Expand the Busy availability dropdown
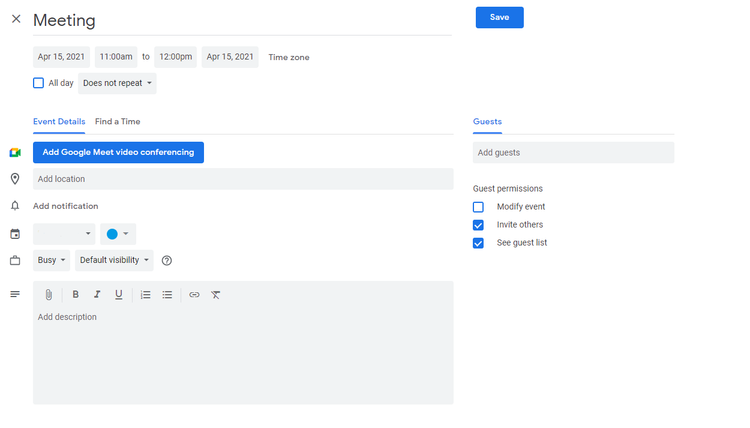750x428 pixels. click(x=51, y=260)
